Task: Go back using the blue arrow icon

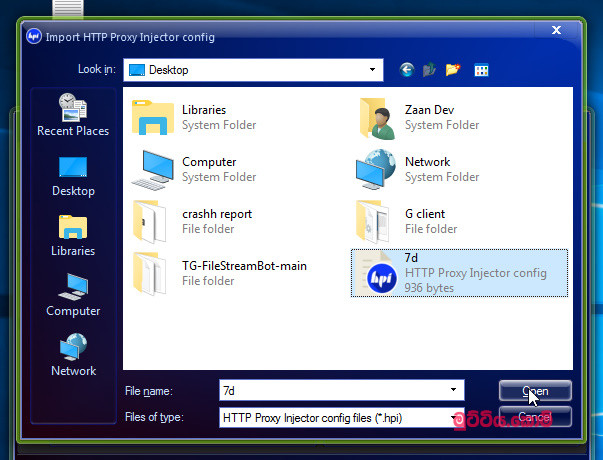Action: point(406,70)
